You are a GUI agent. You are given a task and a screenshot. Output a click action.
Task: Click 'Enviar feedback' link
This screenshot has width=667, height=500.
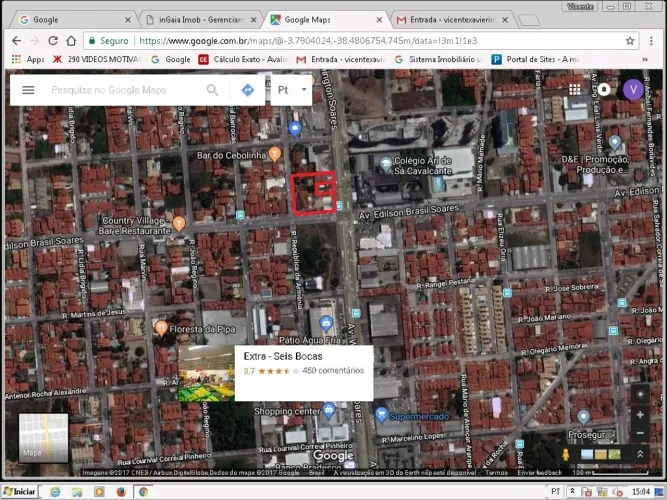pos(539,472)
